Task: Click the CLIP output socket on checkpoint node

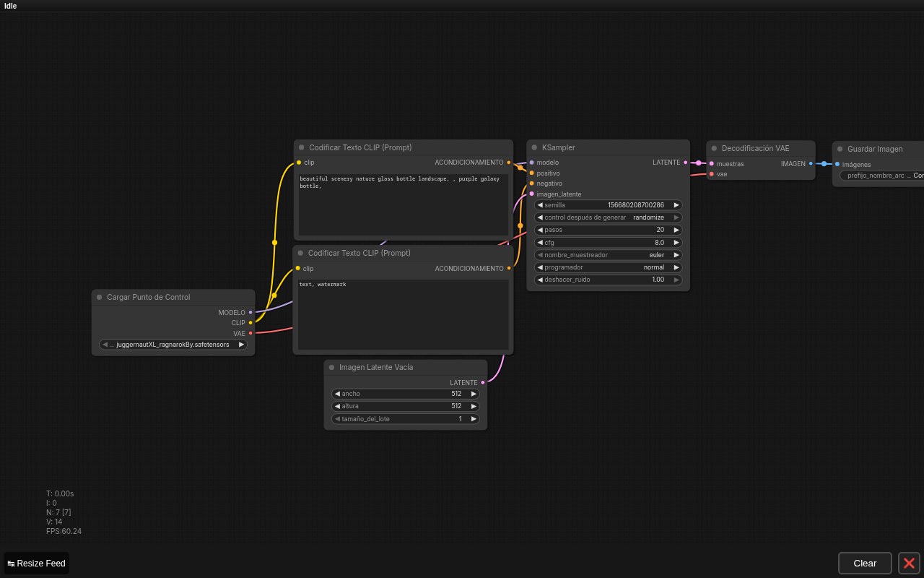Action: (x=250, y=323)
